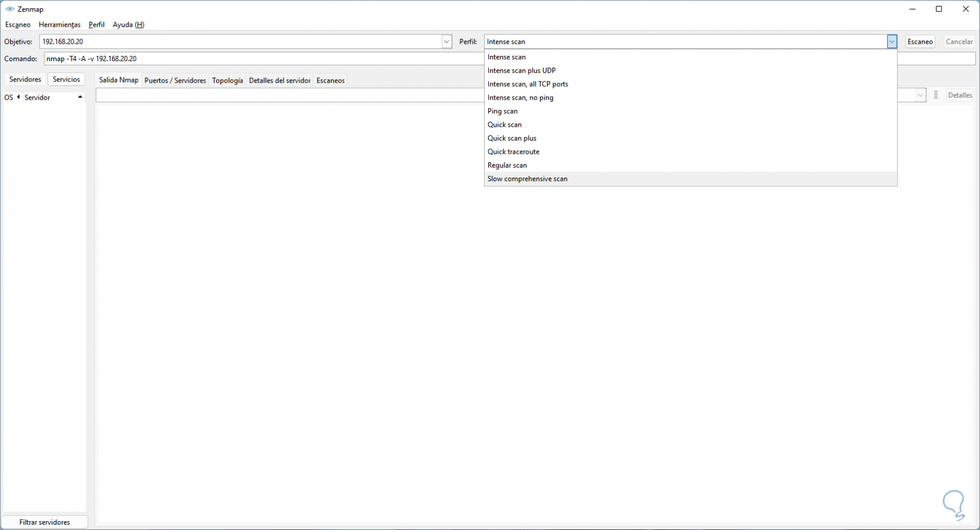Click the Cancelar button
This screenshot has width=980, height=530.
(x=959, y=42)
